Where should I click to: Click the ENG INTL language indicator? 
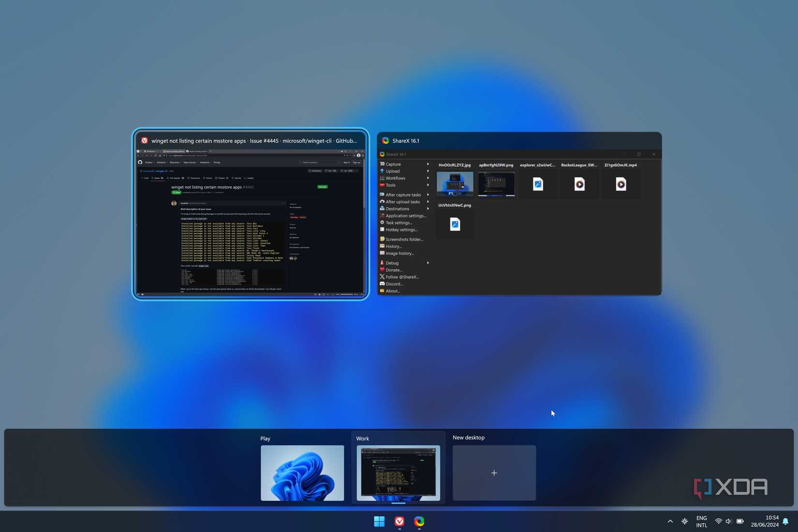click(701, 521)
